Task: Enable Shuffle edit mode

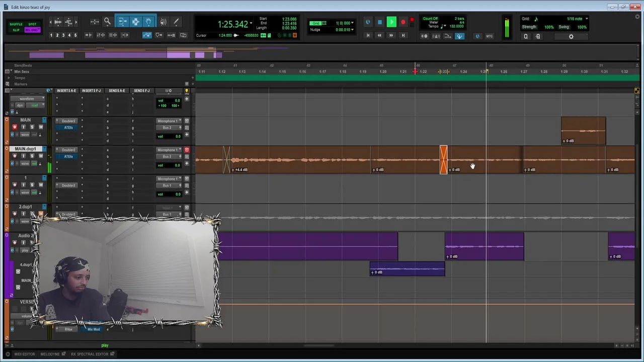Action: [x=16, y=24]
